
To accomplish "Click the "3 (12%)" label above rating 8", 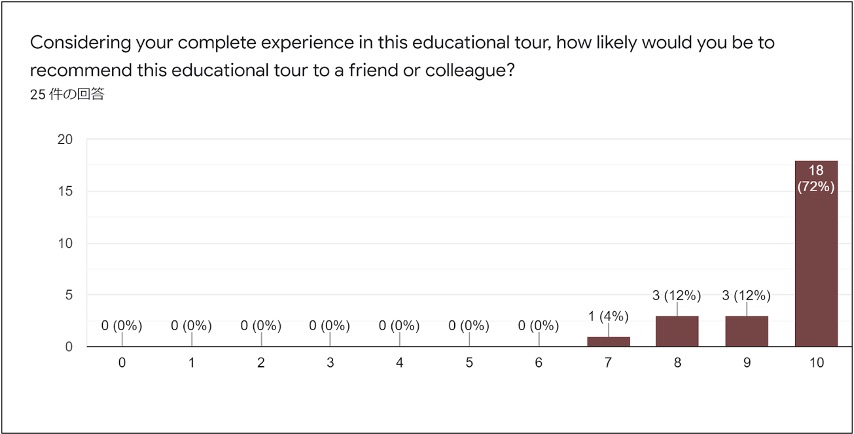I will [x=677, y=295].
